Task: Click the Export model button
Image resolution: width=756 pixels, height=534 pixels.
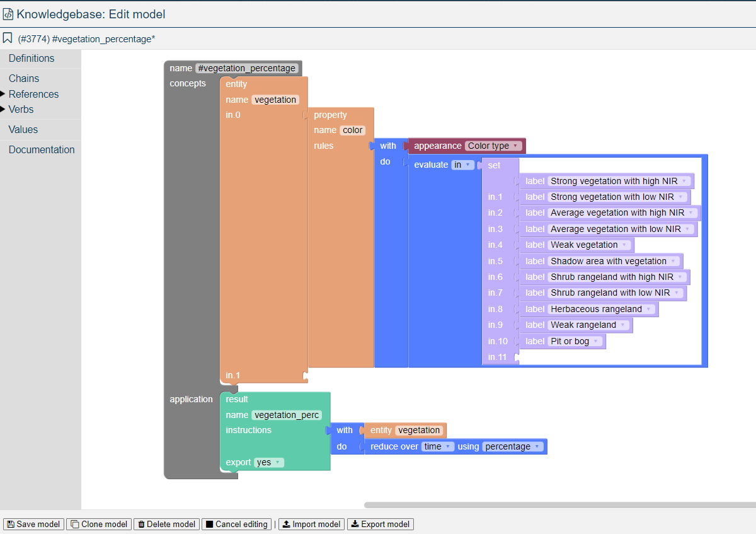Action: 380,524
